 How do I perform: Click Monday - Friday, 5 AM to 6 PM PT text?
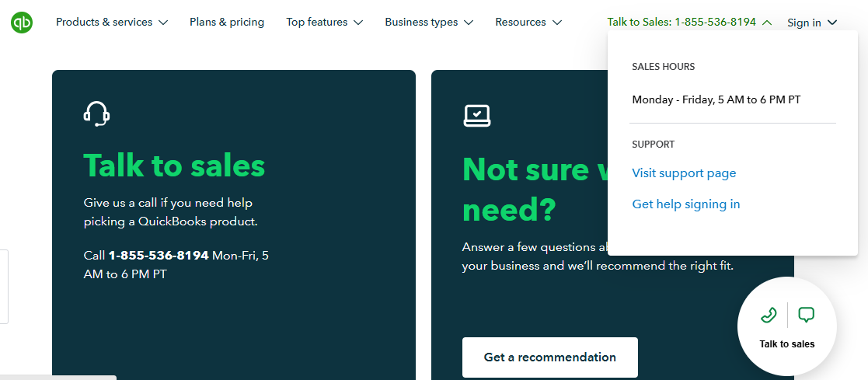(716, 100)
